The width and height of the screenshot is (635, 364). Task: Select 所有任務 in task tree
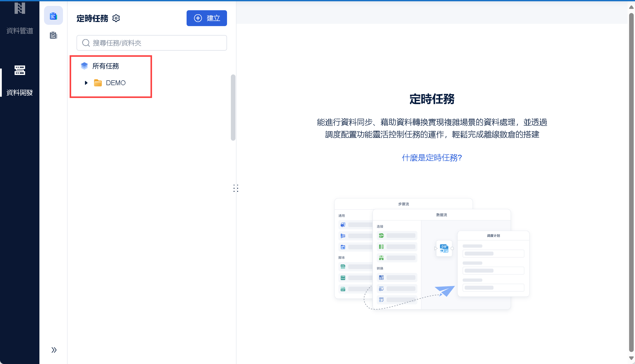tap(105, 66)
